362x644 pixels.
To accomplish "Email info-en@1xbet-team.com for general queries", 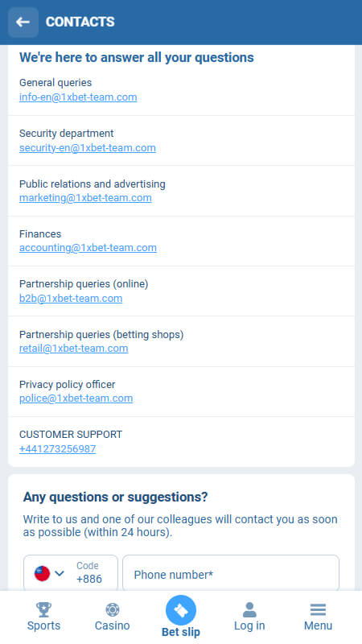I will (x=78, y=97).
